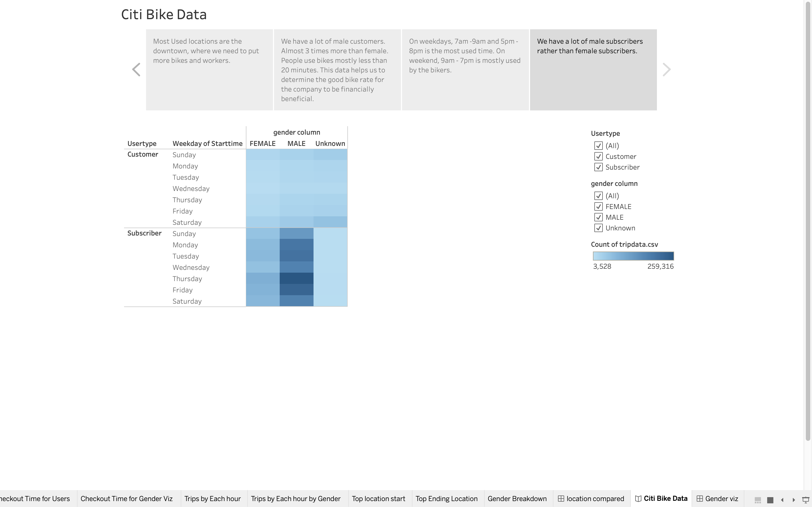Click the Count of tripdata.csv color gradient
Image resolution: width=812 pixels, height=507 pixels.
point(633,256)
